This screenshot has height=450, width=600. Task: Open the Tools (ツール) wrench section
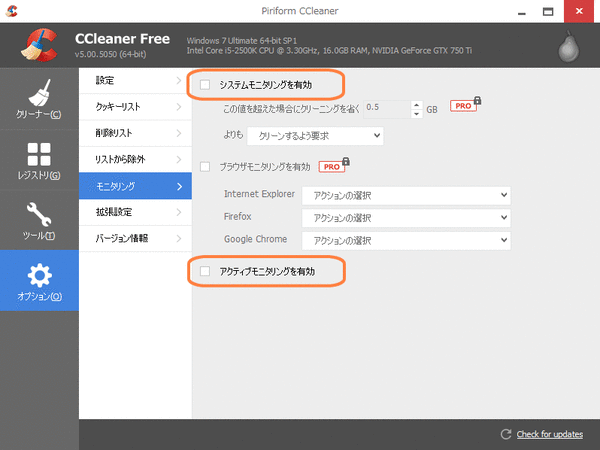39,220
